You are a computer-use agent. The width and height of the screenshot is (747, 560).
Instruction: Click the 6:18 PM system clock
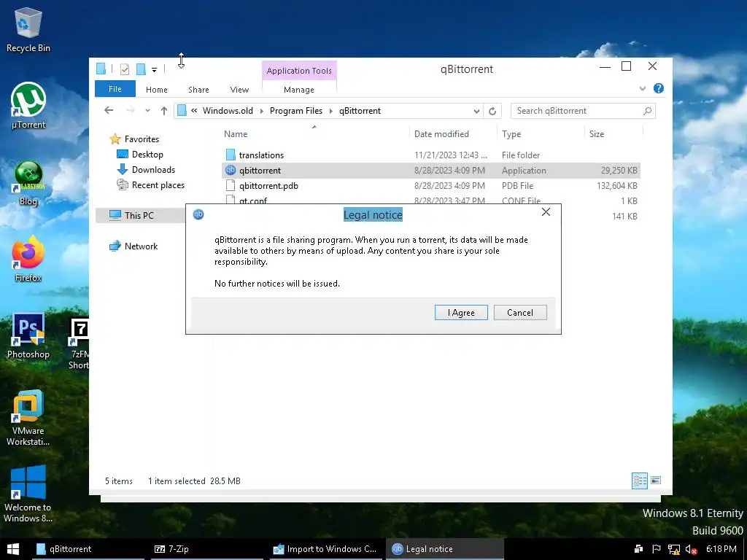click(721, 549)
